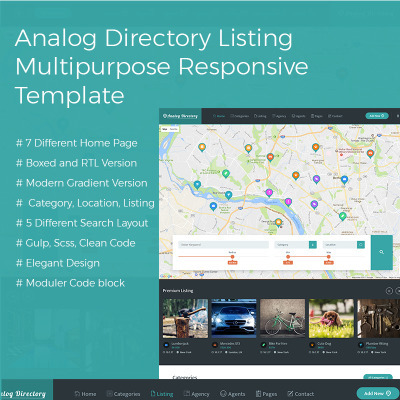Click Home in the preview's top menu
The height and width of the screenshot is (400, 400).
pos(219,116)
